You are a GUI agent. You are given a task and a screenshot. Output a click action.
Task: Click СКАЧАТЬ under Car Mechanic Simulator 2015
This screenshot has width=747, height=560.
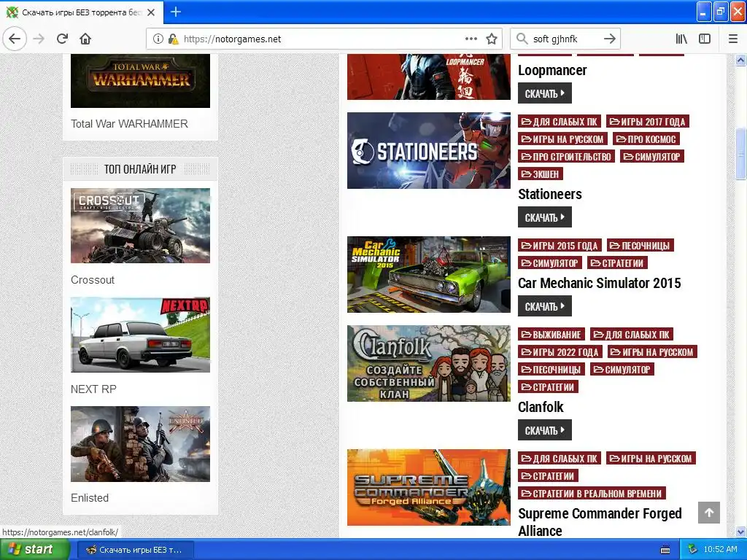(544, 306)
